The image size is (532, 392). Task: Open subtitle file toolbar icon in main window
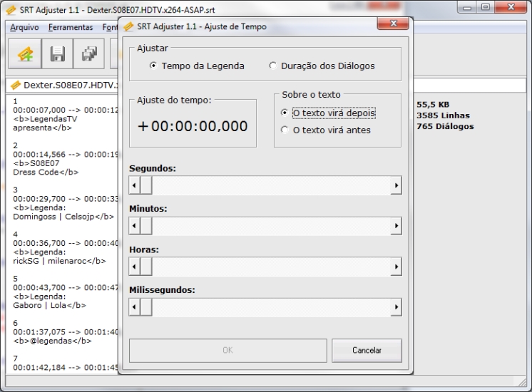(25, 54)
